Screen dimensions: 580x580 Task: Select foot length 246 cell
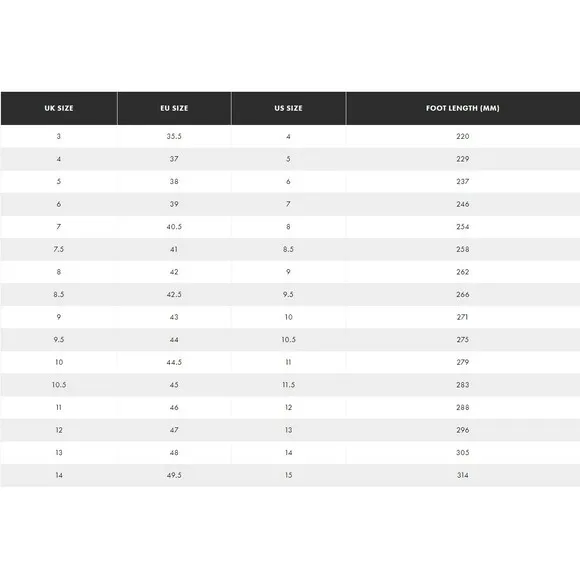pyautogui.click(x=463, y=204)
